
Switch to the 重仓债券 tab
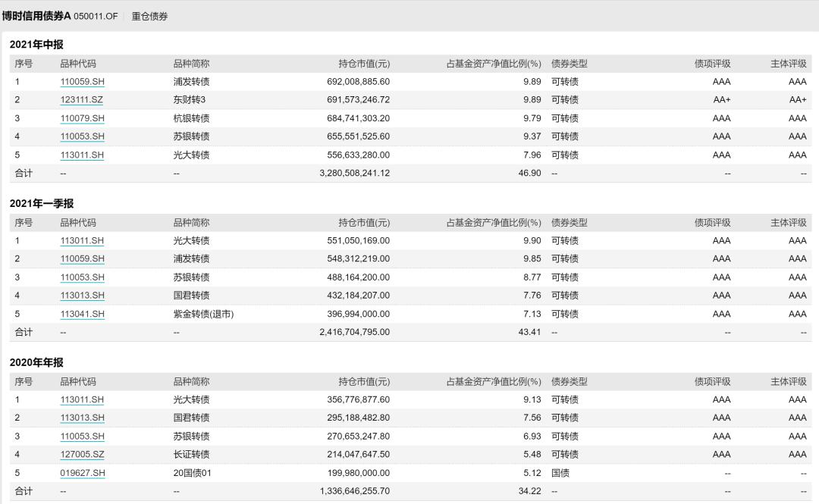149,14
